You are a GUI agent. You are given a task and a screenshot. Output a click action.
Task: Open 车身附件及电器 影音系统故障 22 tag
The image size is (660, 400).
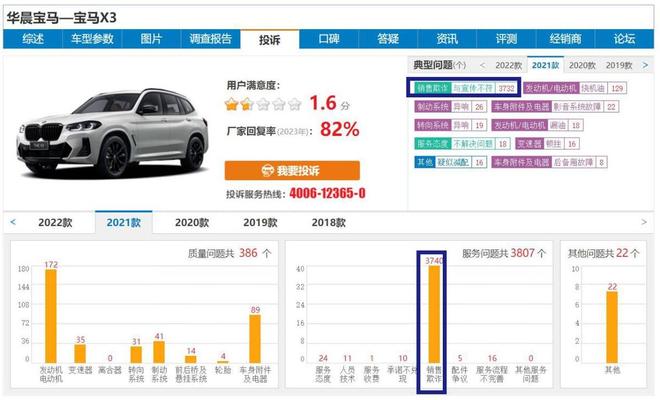coord(555,107)
